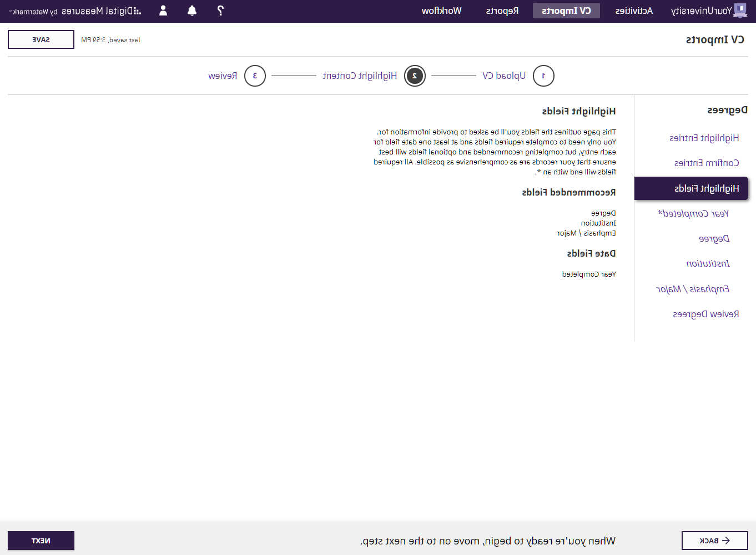Click the Highlight Fields page heading

tap(579, 111)
